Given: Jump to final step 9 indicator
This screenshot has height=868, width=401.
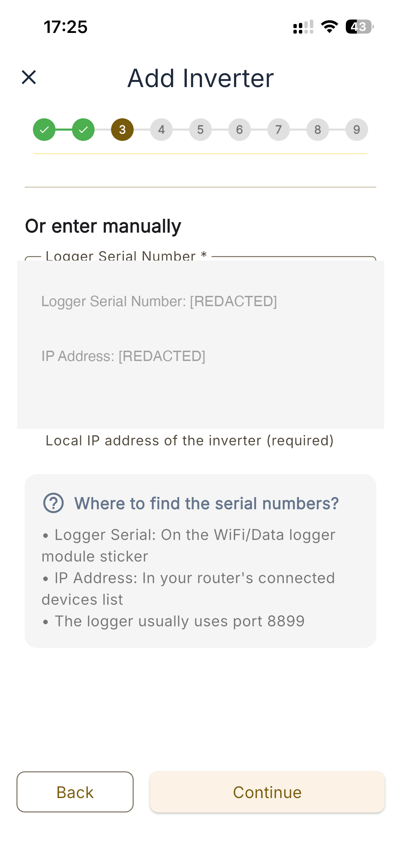Looking at the screenshot, I should pyautogui.click(x=357, y=130).
